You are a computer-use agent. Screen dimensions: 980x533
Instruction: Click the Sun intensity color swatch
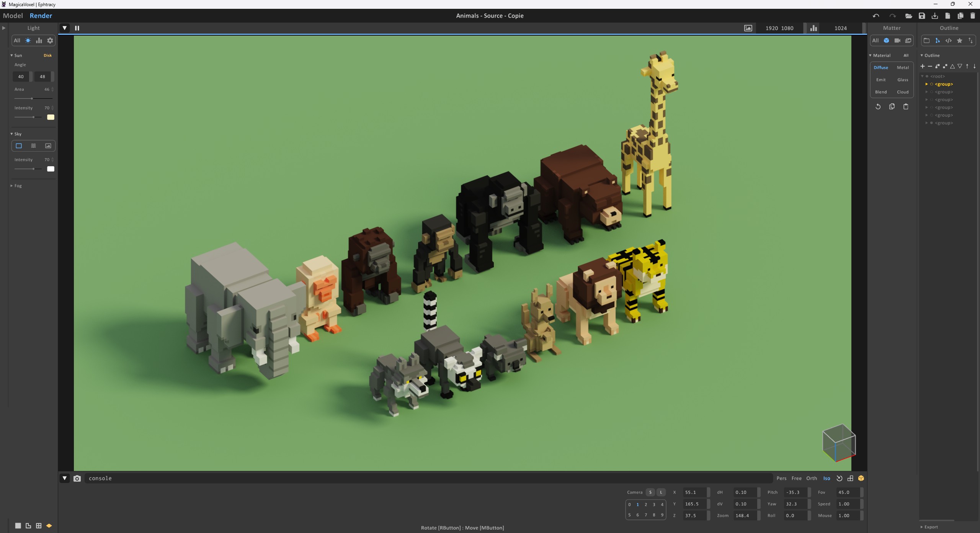pos(51,117)
